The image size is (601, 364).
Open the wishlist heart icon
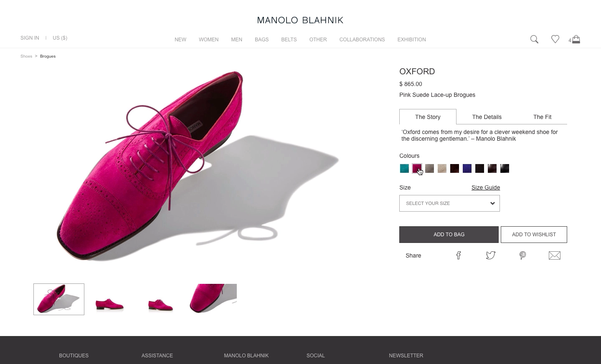555,39
